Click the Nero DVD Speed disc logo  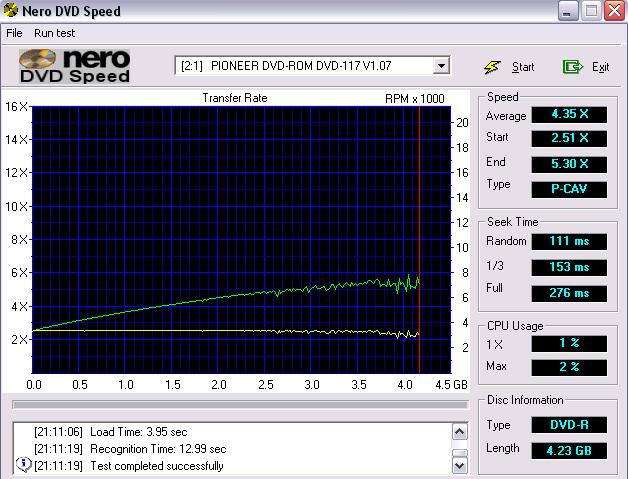[75, 65]
